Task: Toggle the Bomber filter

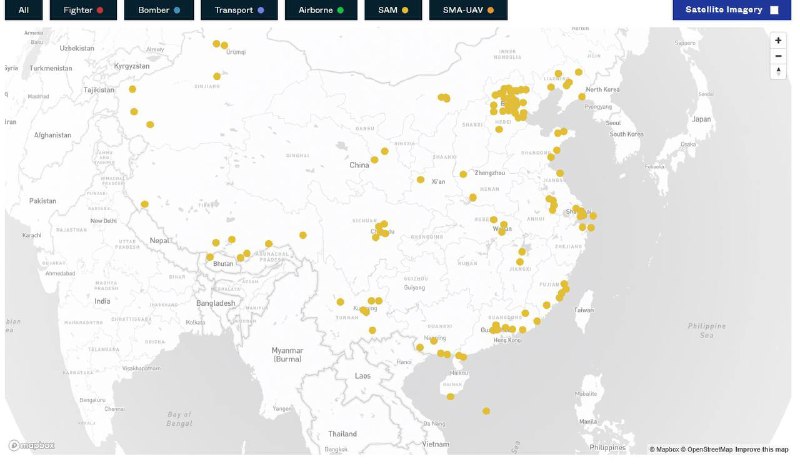Action: coord(153,10)
